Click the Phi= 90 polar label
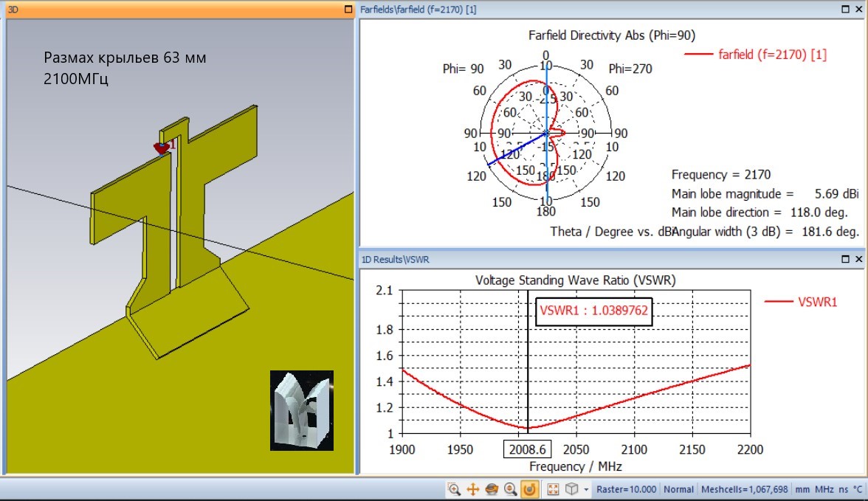Viewport: 868px width, 501px height. tap(463, 69)
